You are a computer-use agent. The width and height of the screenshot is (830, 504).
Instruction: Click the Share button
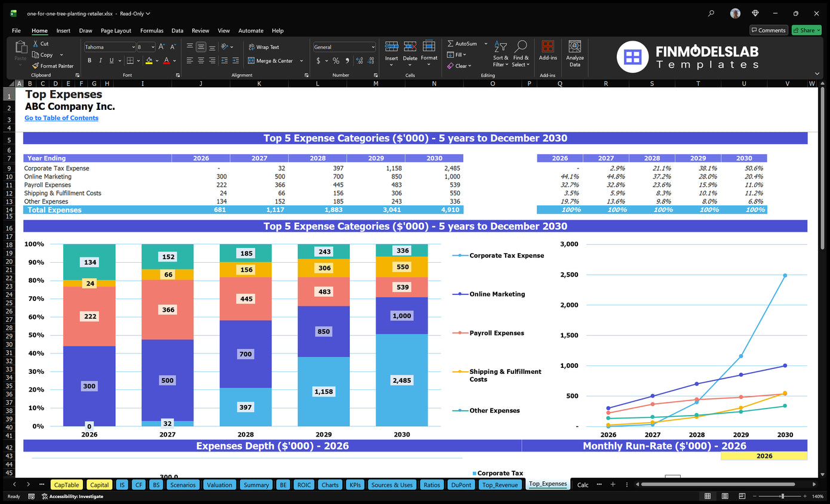click(x=806, y=30)
